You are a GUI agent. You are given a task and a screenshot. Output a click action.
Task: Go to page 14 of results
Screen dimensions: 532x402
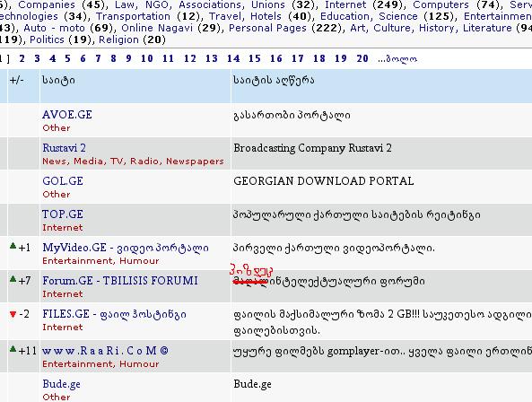click(x=233, y=58)
